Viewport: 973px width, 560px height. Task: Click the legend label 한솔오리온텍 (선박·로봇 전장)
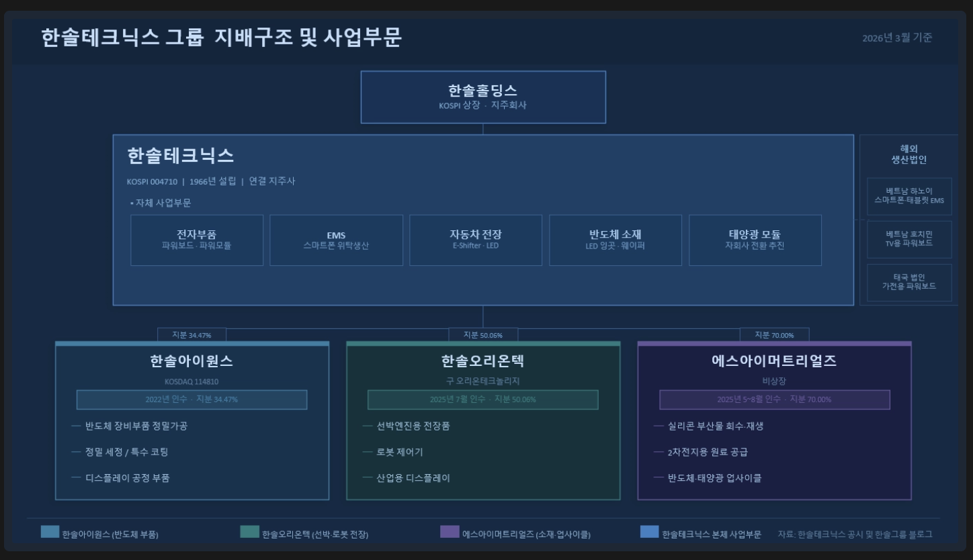pyautogui.click(x=315, y=534)
